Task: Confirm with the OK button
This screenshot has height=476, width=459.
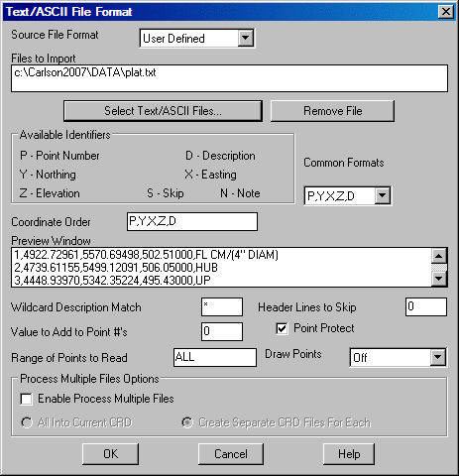Action: (x=110, y=454)
